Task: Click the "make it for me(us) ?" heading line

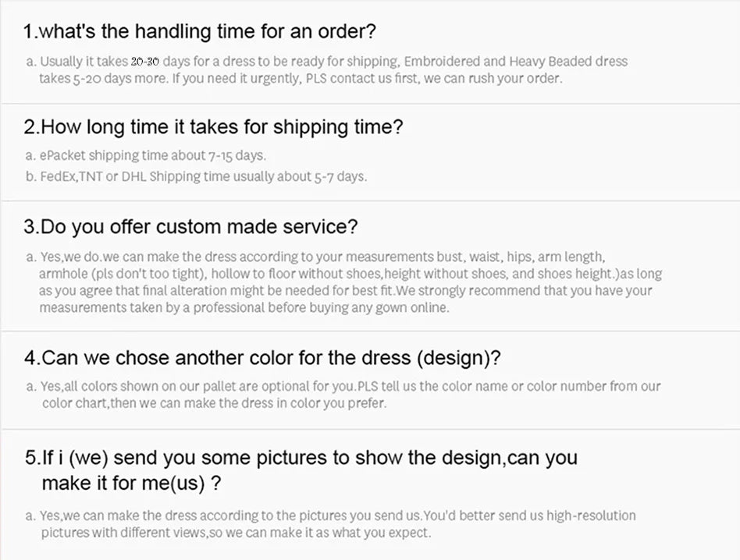Action: (131, 484)
